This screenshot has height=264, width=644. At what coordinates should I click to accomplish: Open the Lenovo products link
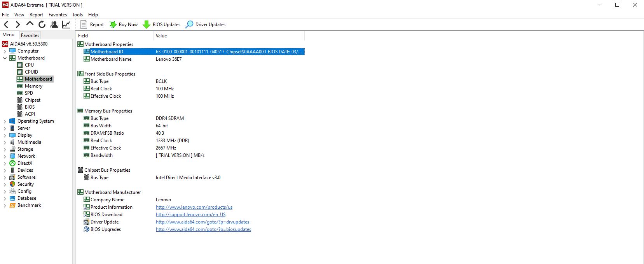[194, 207]
